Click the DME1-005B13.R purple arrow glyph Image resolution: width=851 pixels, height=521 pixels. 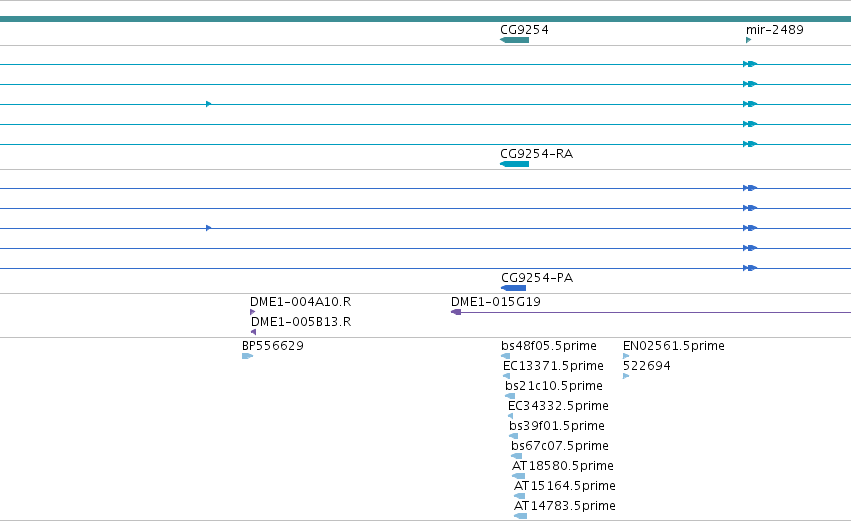point(253,332)
